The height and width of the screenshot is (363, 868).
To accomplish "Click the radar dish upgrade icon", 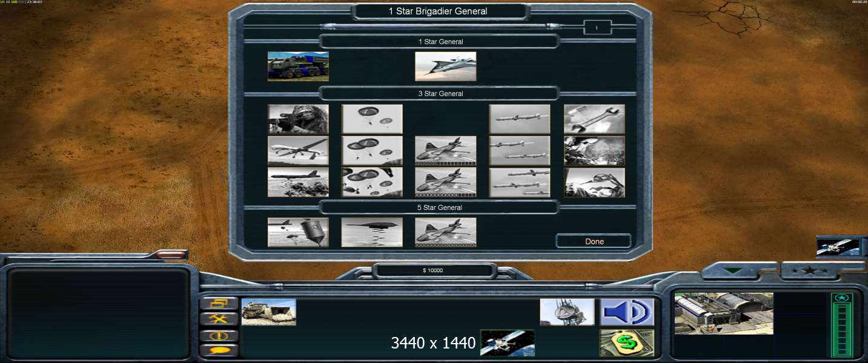I will [567, 312].
